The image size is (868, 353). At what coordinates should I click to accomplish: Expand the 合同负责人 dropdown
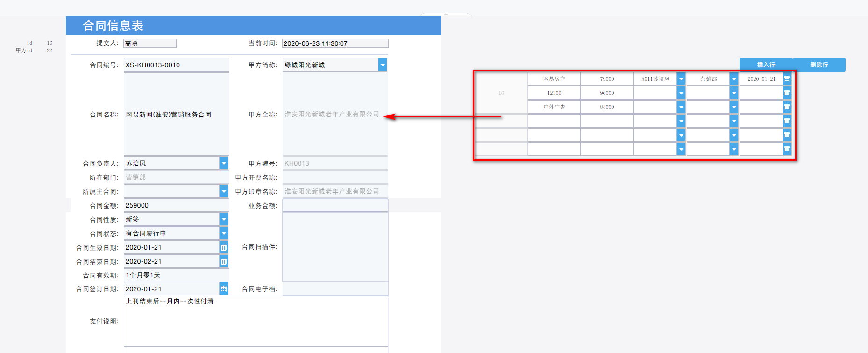point(224,163)
